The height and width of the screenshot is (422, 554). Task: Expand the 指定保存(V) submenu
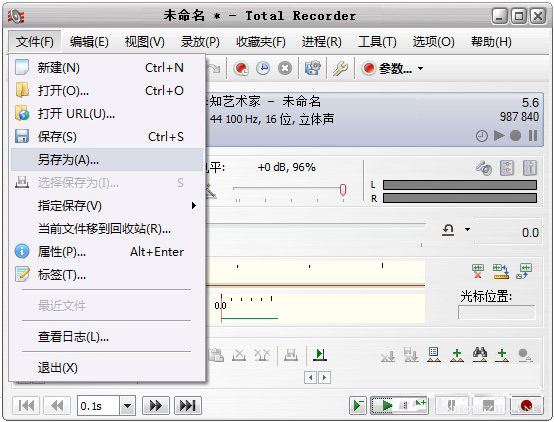coord(107,206)
